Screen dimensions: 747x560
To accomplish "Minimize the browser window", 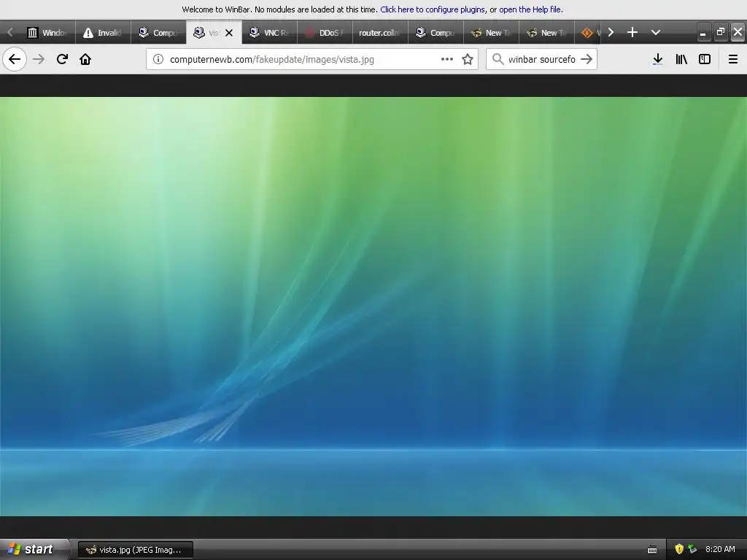I will tap(703, 32).
